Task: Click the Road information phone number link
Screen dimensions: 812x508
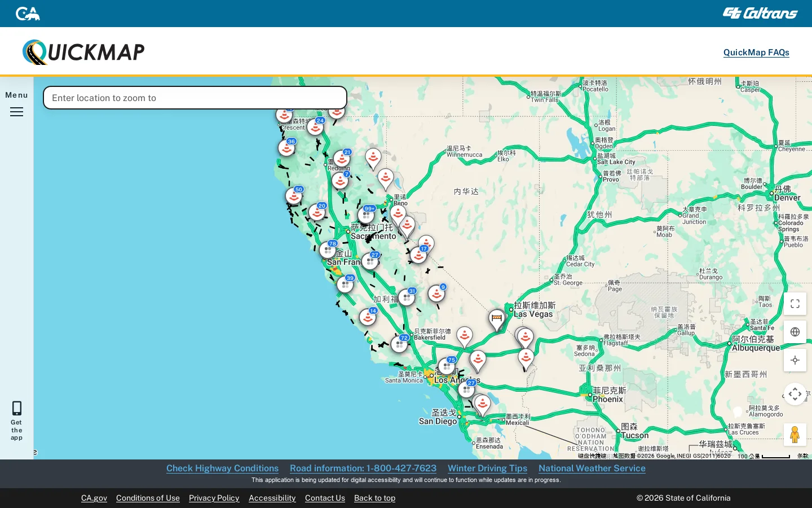Action: click(363, 468)
